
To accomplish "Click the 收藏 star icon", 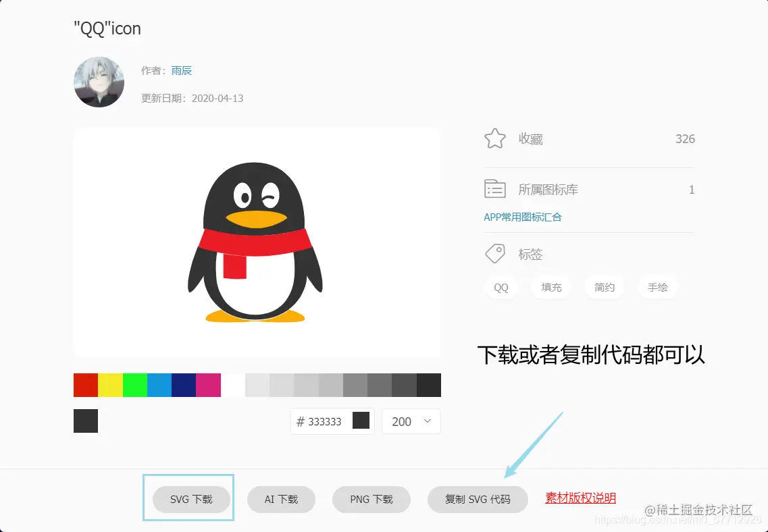I will tap(494, 138).
